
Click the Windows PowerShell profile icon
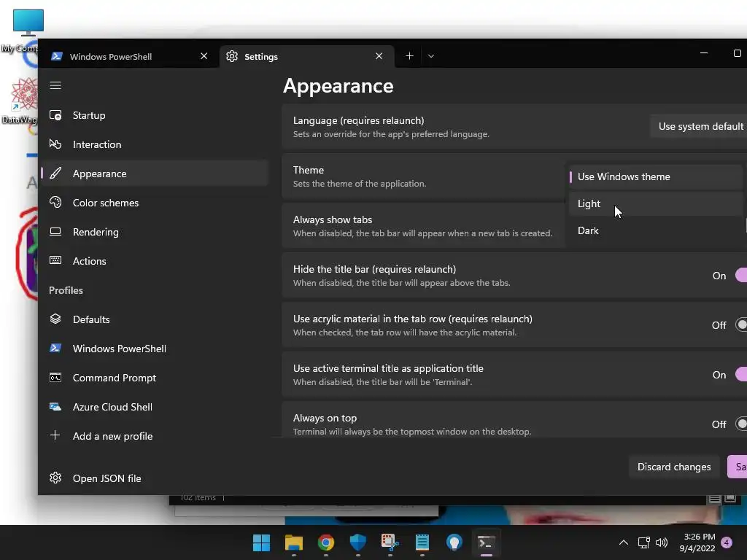click(55, 348)
